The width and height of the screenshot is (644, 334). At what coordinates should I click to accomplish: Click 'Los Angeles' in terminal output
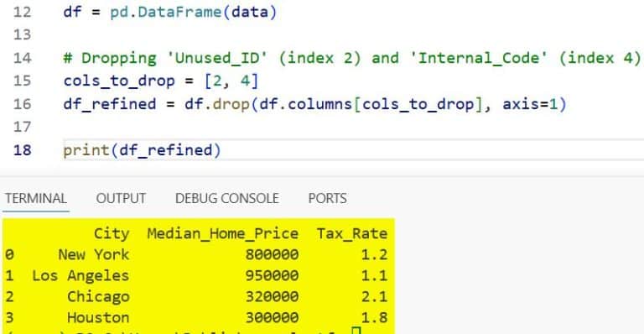[x=80, y=275]
